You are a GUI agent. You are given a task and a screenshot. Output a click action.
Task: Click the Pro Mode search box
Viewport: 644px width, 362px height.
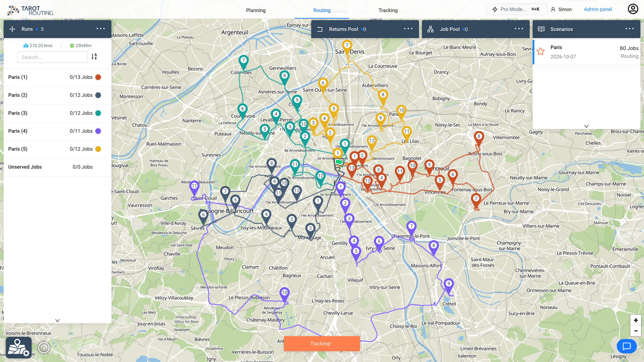coord(516,9)
